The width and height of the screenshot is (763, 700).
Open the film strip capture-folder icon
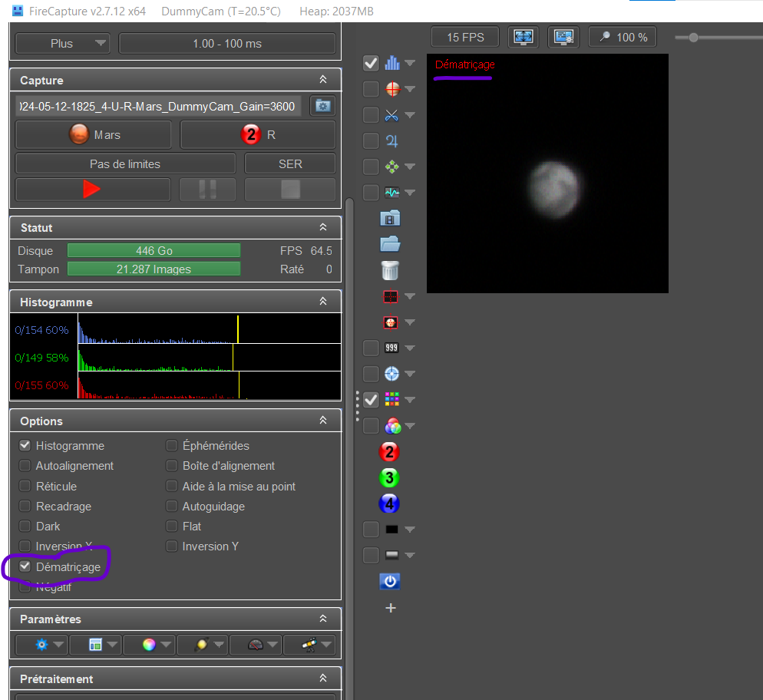coord(390,219)
